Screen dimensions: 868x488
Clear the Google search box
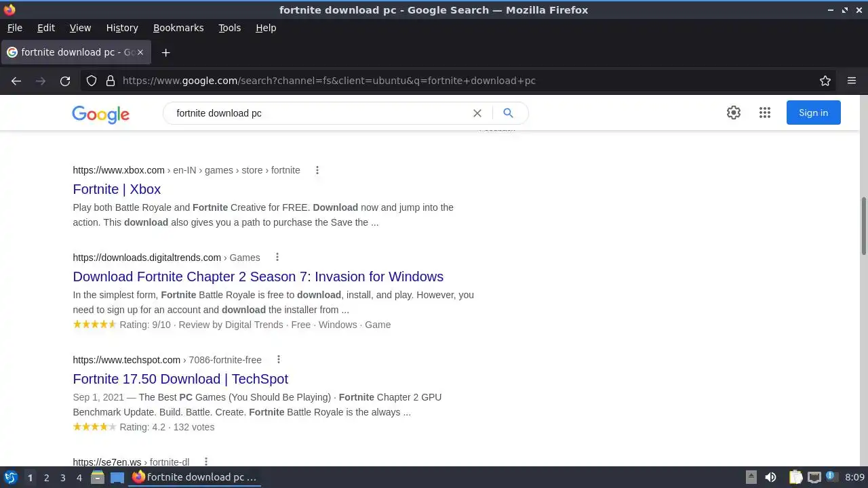point(477,113)
